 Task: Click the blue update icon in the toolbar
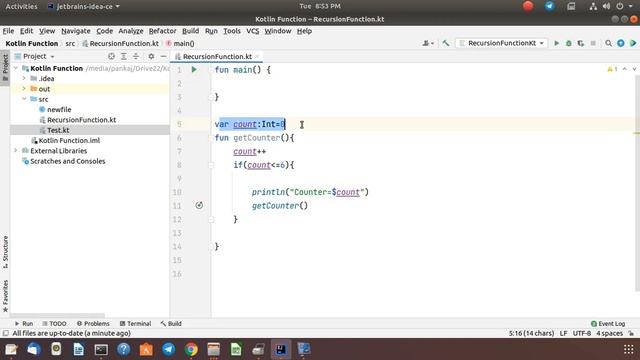pos(621,43)
